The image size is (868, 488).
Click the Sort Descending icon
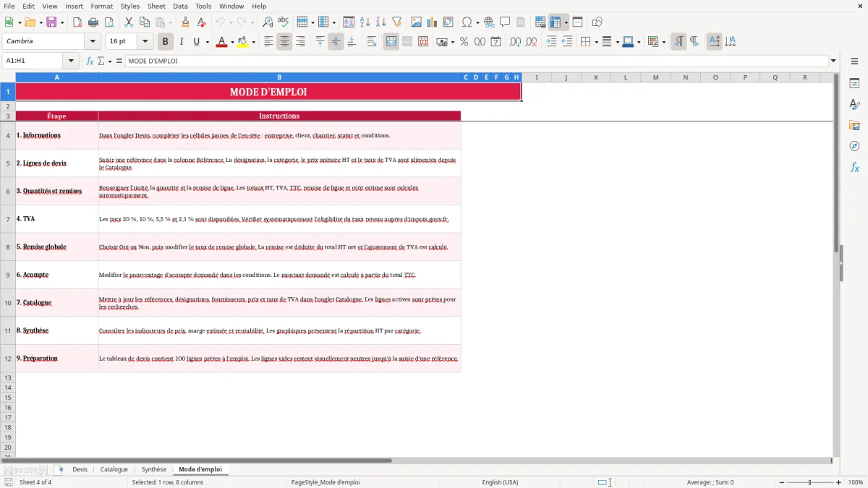coord(381,22)
